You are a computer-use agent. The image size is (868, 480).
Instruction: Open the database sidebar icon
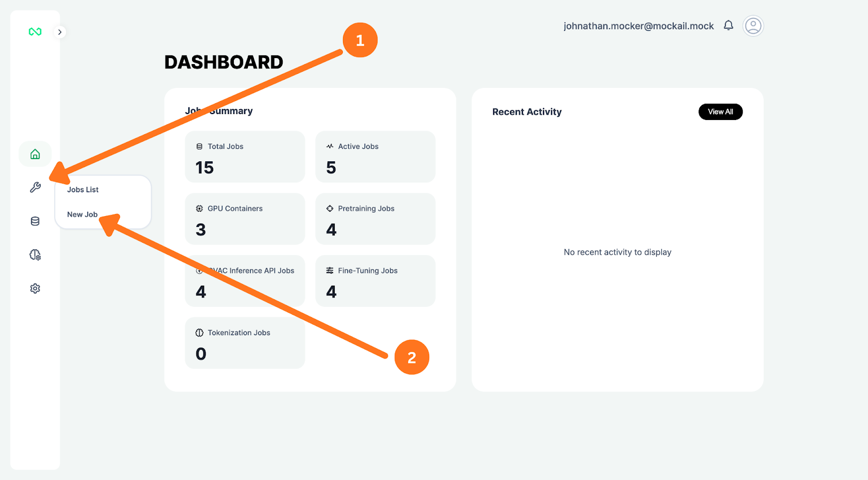(35, 221)
